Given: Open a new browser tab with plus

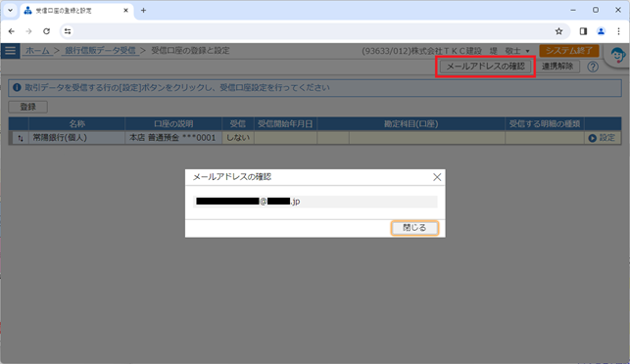Looking at the screenshot, I should point(143,11).
